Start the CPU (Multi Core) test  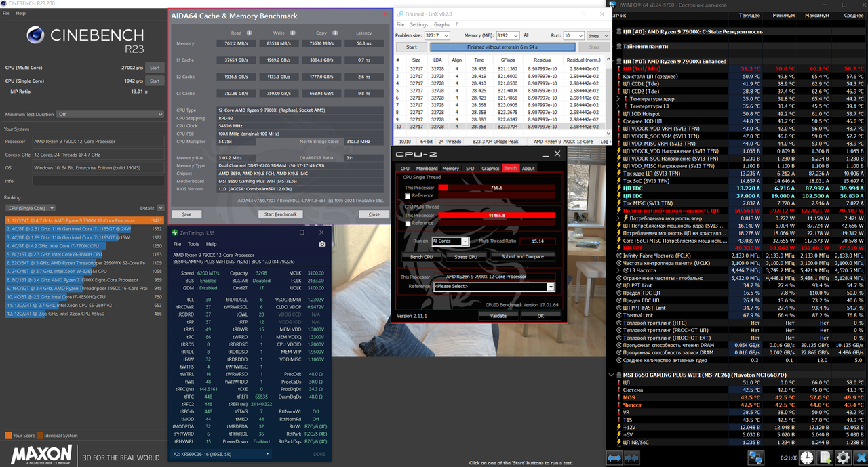point(155,68)
